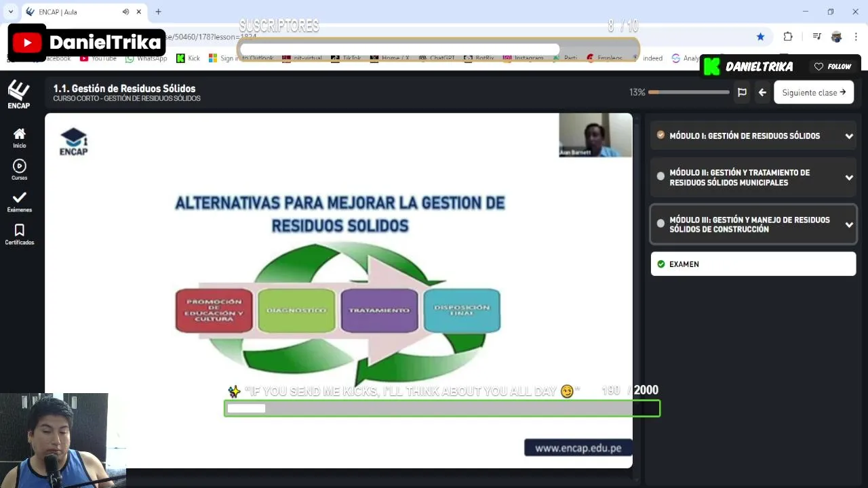Open the Chrome profile avatar

click(837, 37)
